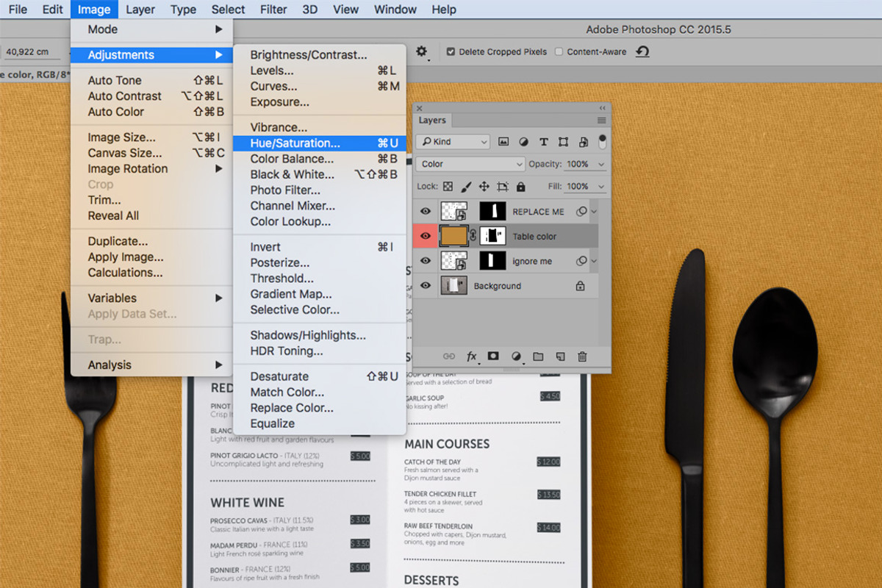Click mask link icon on Table color layer
The height and width of the screenshot is (588, 882).
click(473, 236)
